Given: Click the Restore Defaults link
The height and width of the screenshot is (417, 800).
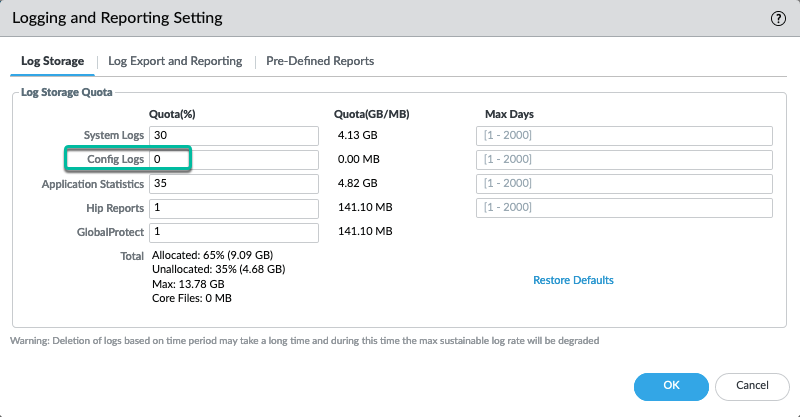Looking at the screenshot, I should pyautogui.click(x=573, y=280).
